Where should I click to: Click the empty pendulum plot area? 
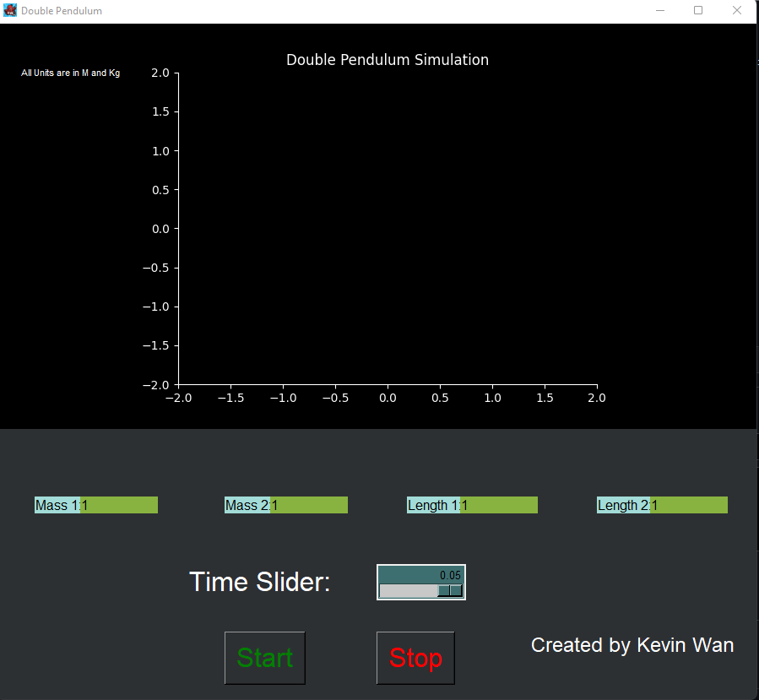click(388, 228)
